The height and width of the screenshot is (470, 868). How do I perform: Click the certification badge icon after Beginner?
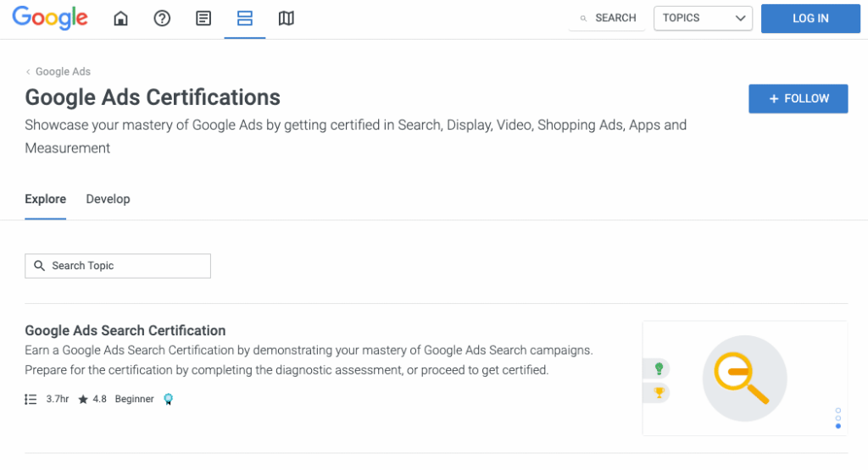169,399
